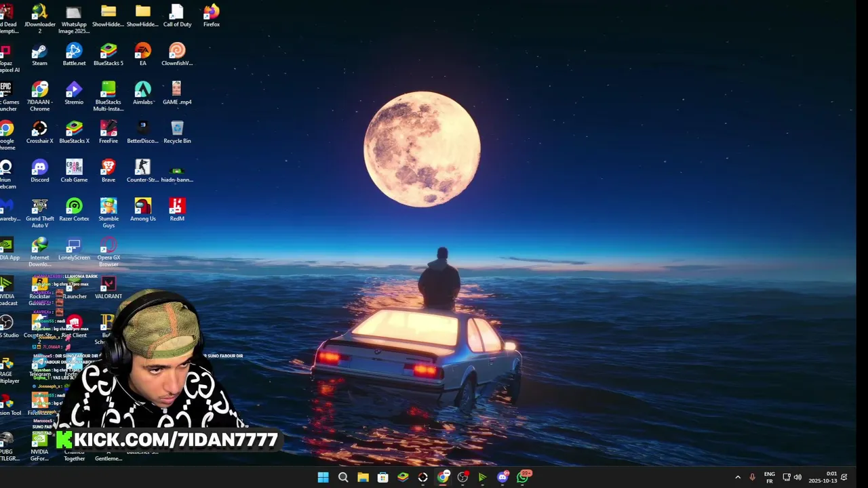Open the green play-arrow taskbar app
The width and height of the screenshot is (868, 488).
tap(482, 477)
